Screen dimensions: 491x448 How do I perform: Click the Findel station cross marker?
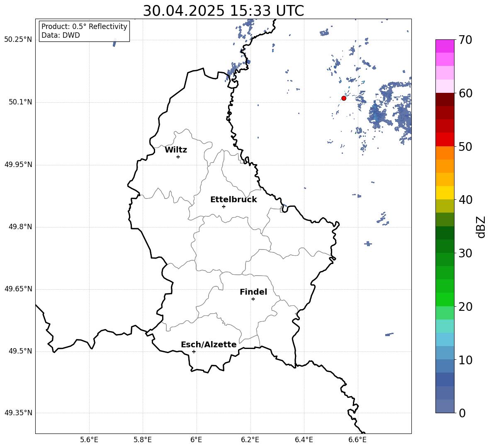[x=253, y=299]
